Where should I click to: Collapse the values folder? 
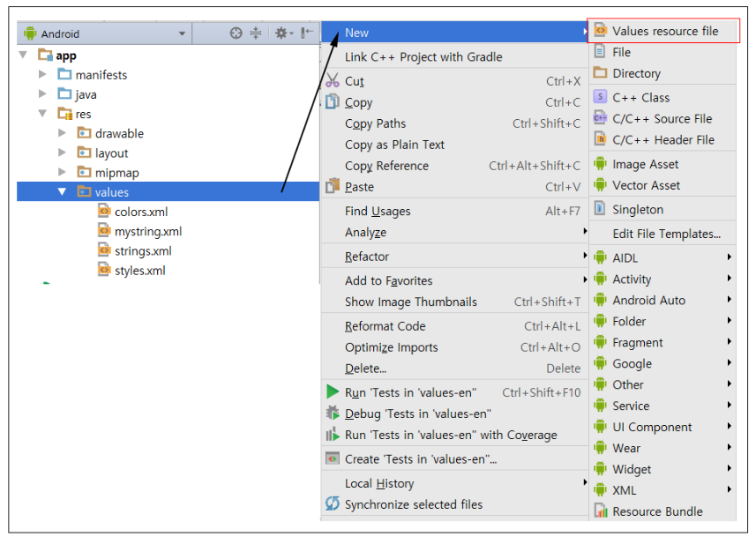[62, 192]
